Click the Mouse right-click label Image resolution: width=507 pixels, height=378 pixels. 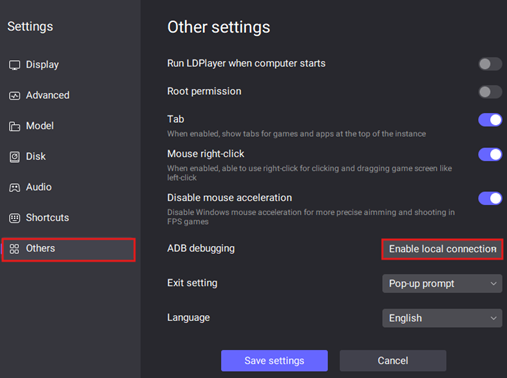pyautogui.click(x=206, y=154)
